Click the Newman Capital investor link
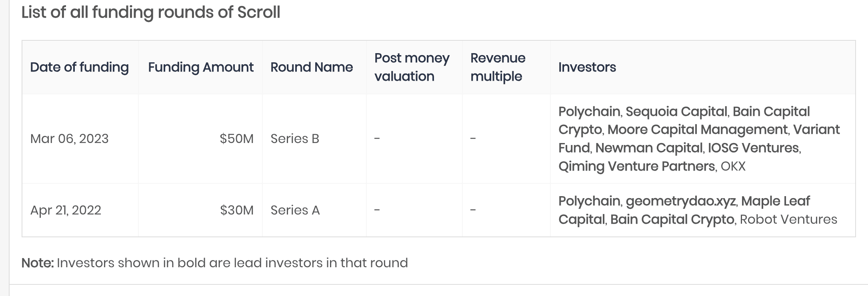The width and height of the screenshot is (868, 296). 649,148
